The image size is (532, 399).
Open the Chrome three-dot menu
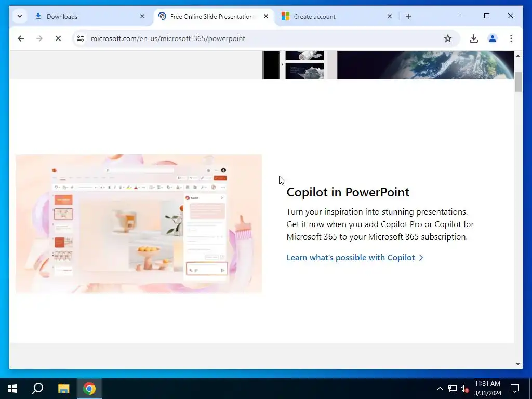click(x=511, y=38)
